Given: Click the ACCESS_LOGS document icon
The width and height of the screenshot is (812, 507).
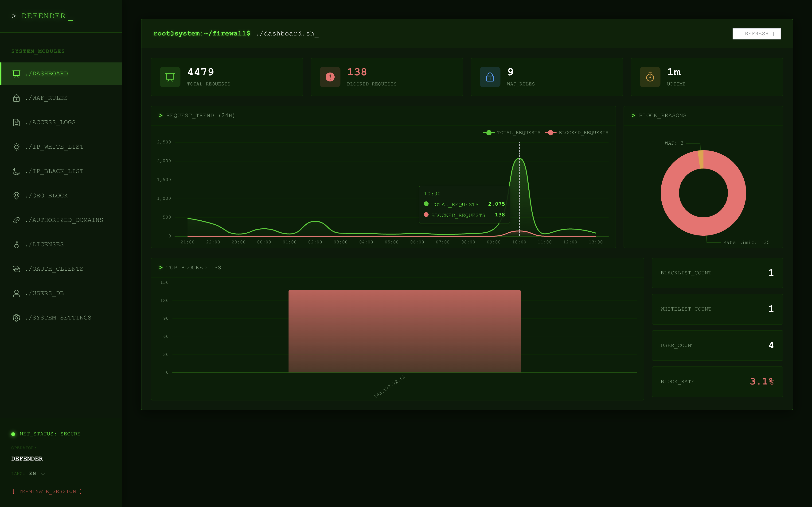Looking at the screenshot, I should click(x=16, y=122).
